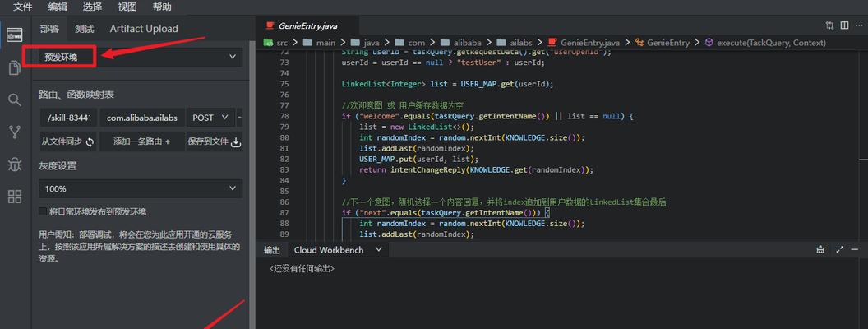Image resolution: width=868 pixels, height=329 pixels.
Task: Switch to the 测试 tab
Action: 84,29
